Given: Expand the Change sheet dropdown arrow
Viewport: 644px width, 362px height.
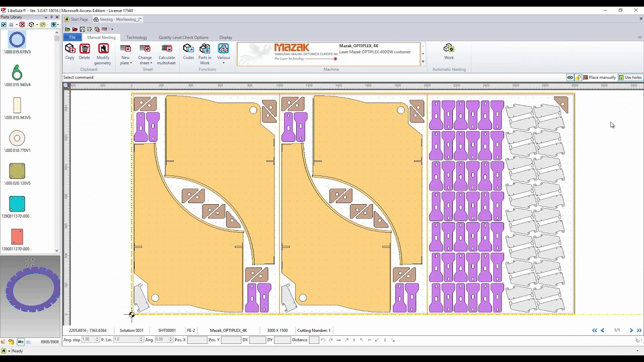Looking at the screenshot, I should pos(151,63).
